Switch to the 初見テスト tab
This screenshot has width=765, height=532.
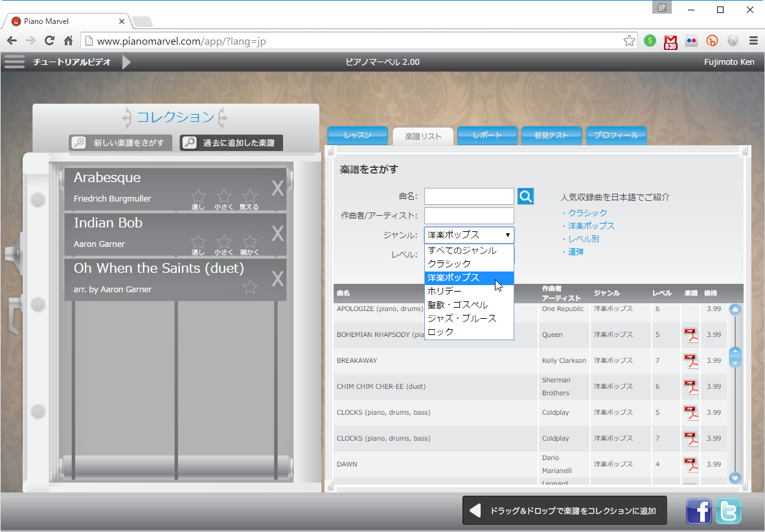point(551,135)
